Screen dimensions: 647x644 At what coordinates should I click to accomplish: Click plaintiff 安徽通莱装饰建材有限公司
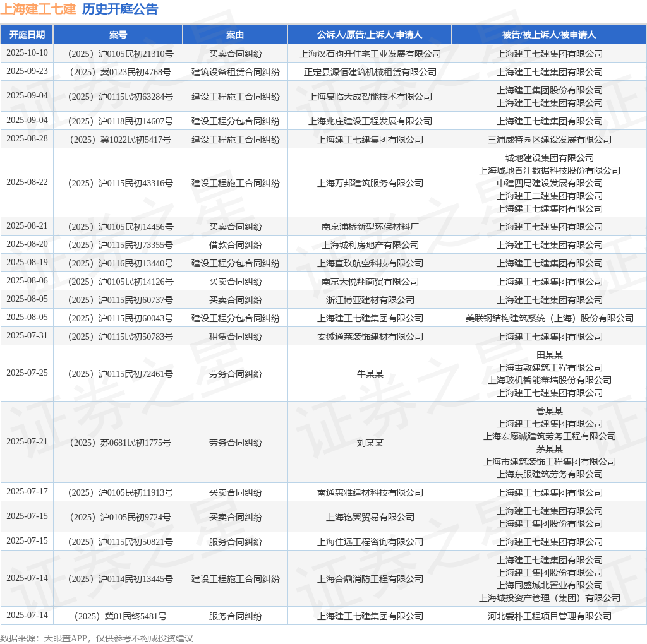point(370,337)
